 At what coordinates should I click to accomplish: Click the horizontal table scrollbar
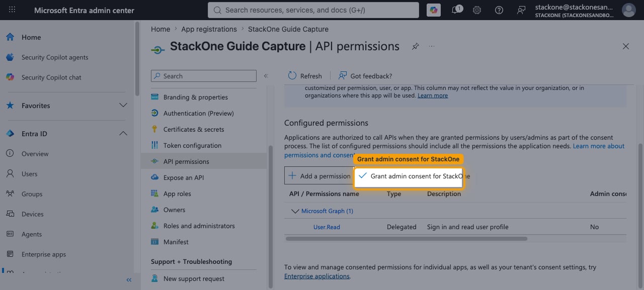click(x=406, y=239)
